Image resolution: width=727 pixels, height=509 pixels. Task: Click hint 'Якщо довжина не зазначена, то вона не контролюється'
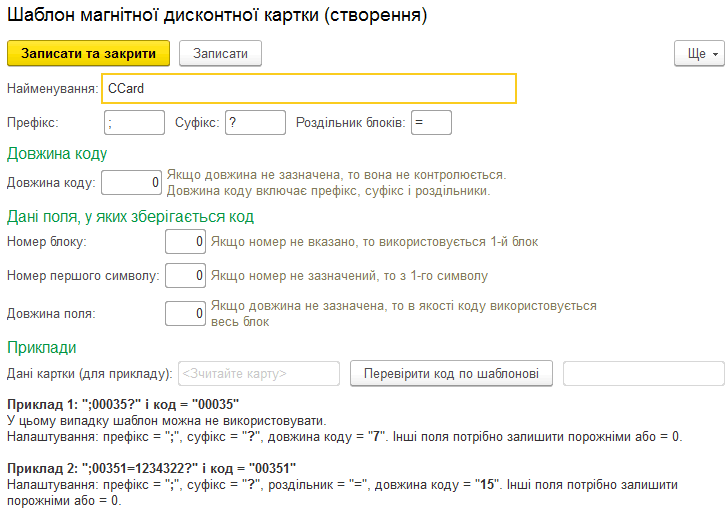337,175
